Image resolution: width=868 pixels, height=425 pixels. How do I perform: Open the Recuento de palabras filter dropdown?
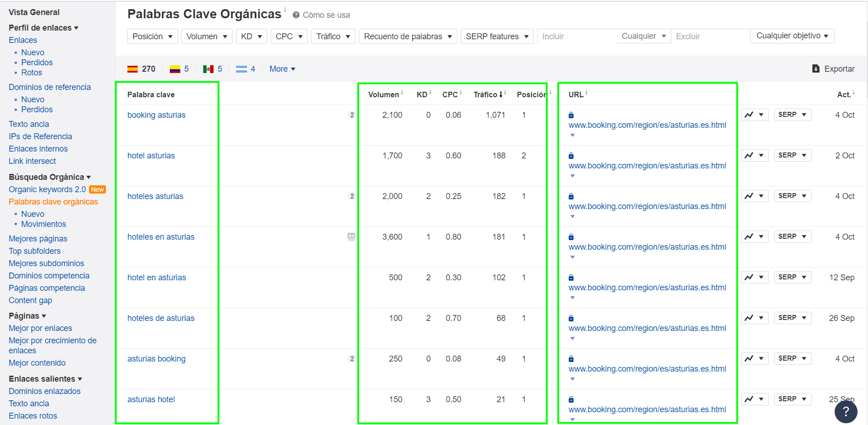coord(407,36)
